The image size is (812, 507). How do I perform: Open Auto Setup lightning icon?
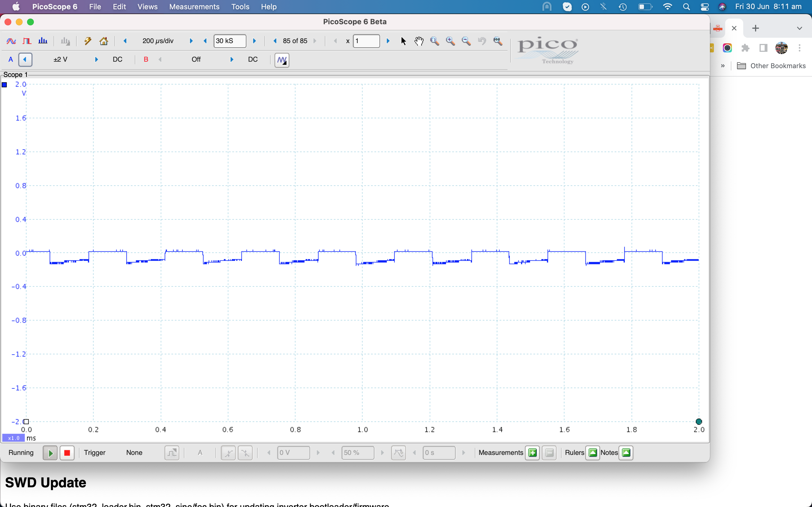tap(88, 41)
